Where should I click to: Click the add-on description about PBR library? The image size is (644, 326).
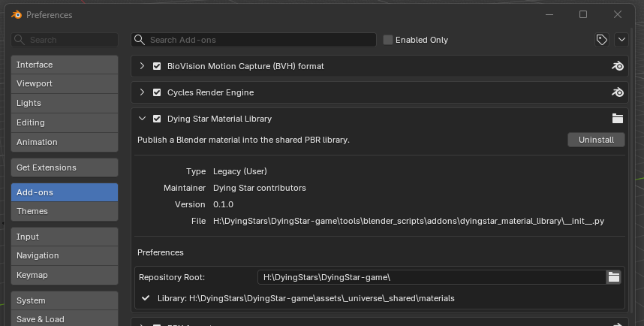[243, 140]
